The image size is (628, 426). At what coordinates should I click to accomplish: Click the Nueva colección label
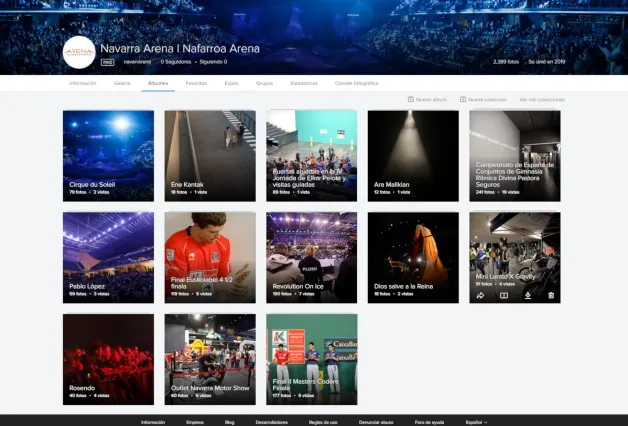point(487,100)
